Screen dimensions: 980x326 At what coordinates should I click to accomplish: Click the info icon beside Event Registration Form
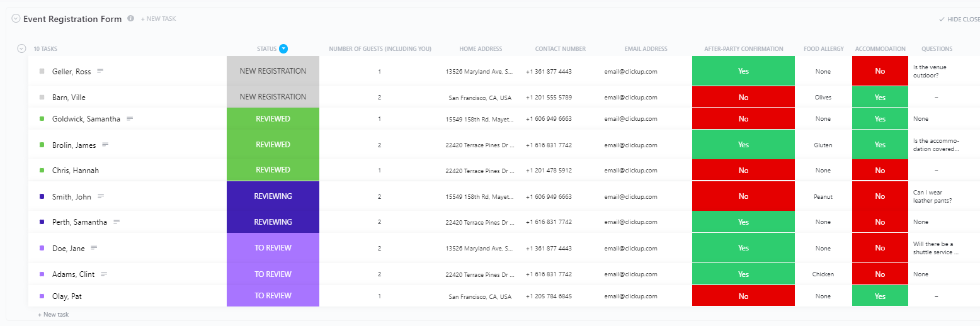(131, 19)
